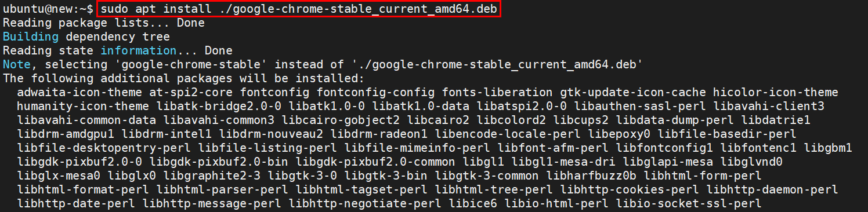The width and height of the screenshot is (868, 212).
Task: Click the ubuntu@new shell prompt
Action: pyautogui.click(x=48, y=9)
